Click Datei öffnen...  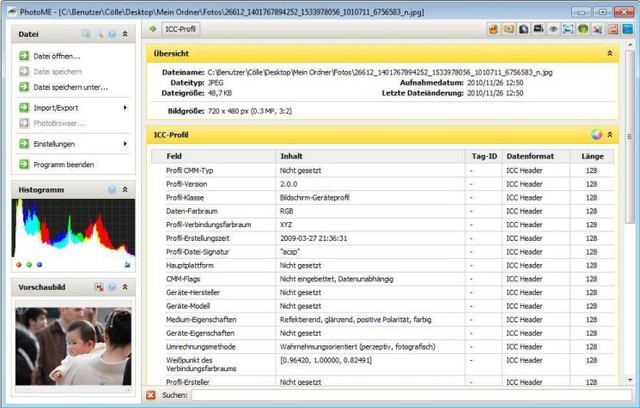point(56,56)
